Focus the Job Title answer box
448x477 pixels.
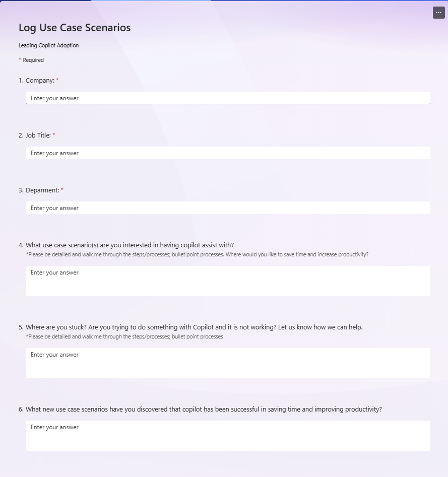pos(228,153)
